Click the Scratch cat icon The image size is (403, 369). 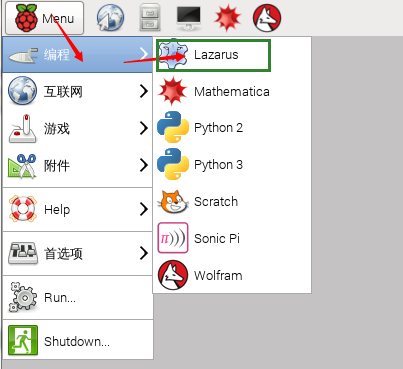173,202
